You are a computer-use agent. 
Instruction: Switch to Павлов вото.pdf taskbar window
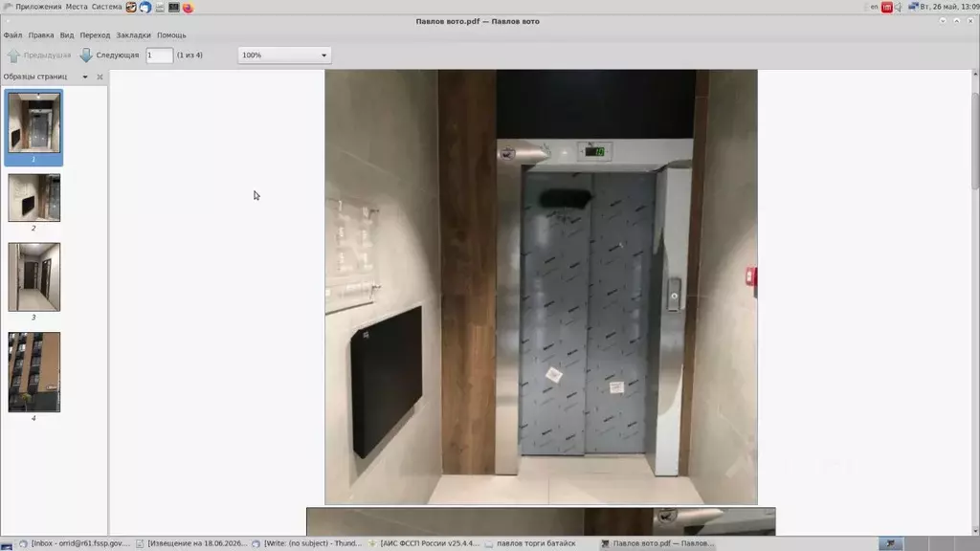click(x=657, y=543)
